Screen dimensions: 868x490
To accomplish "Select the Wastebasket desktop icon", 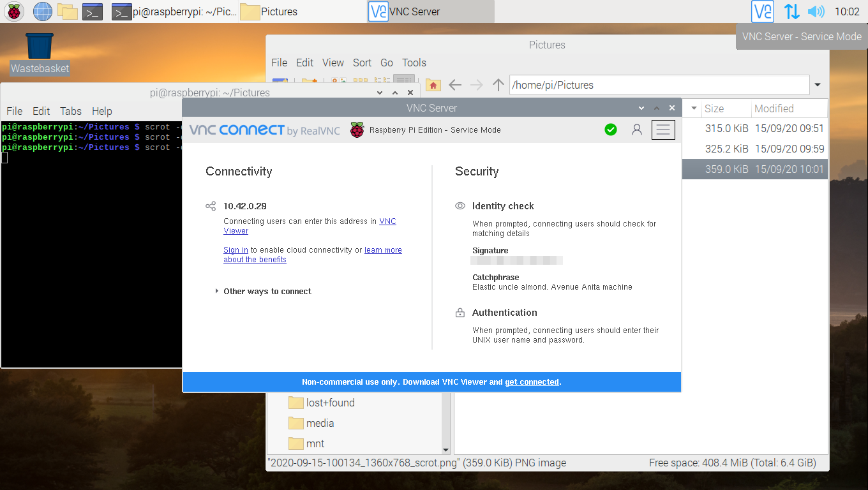I will [x=40, y=54].
